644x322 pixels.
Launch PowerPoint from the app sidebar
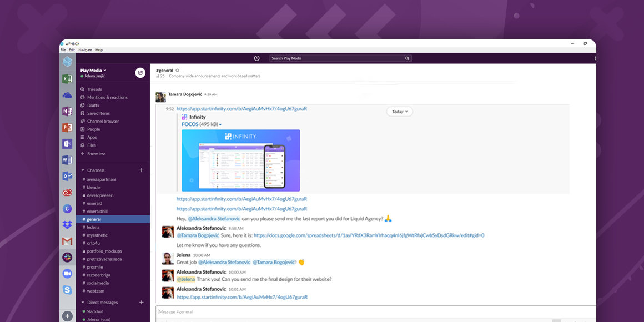(67, 128)
